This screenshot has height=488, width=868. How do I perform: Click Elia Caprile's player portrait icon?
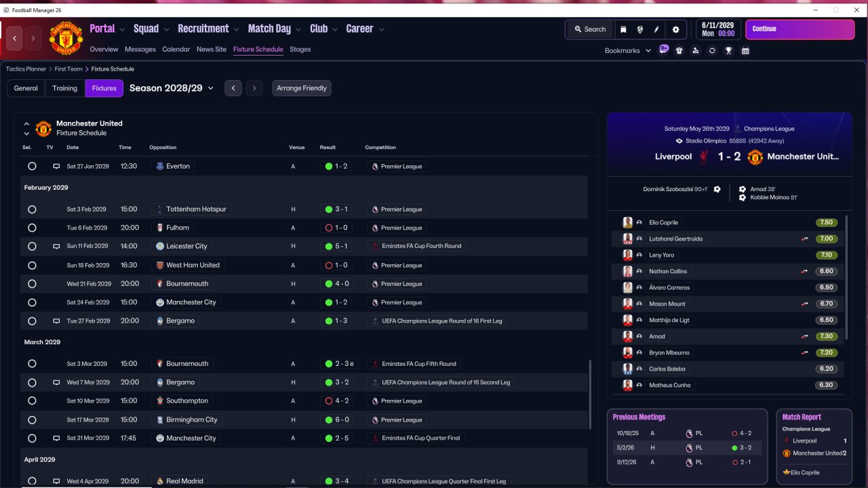click(628, 222)
